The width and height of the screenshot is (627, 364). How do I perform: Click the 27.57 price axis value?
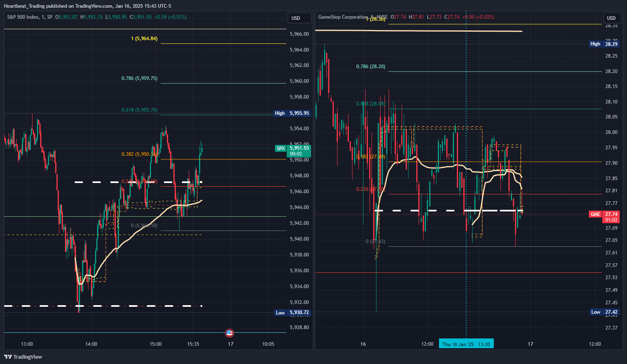click(x=611, y=265)
